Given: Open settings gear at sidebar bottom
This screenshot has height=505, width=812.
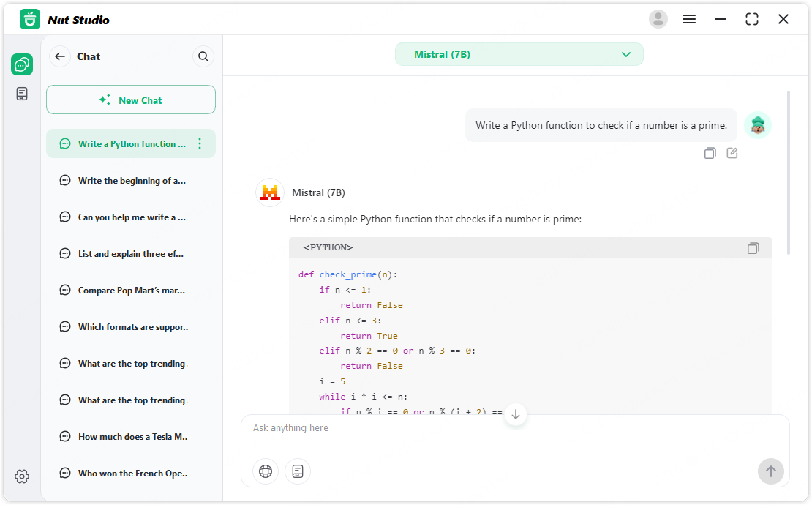Looking at the screenshot, I should tap(22, 476).
